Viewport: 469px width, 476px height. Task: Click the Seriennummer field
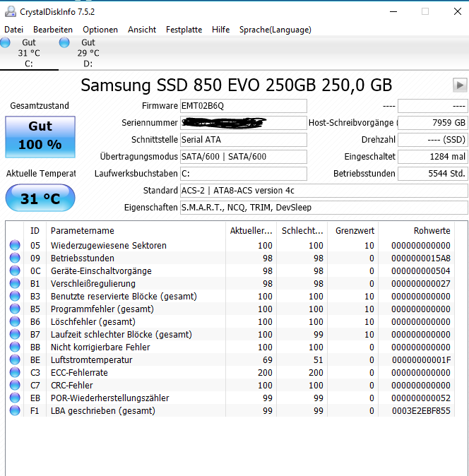click(x=244, y=123)
